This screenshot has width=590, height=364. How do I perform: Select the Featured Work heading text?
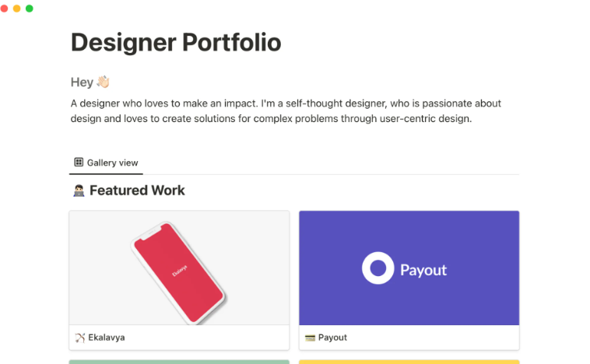pos(137,191)
